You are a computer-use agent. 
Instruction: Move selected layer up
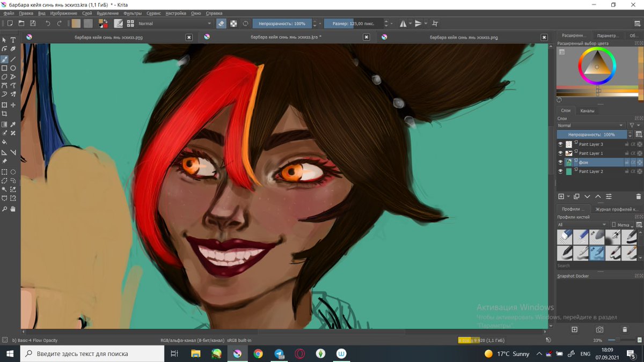(598, 197)
